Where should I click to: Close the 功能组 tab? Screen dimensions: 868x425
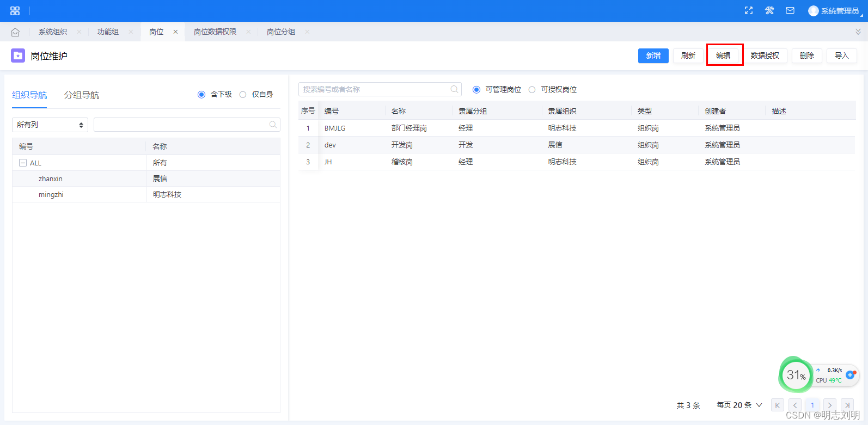[x=131, y=32]
